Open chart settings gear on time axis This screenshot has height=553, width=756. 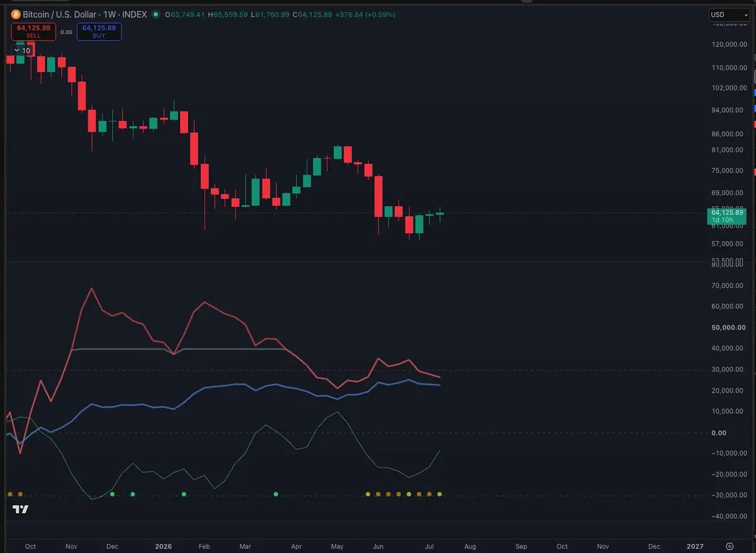730,546
